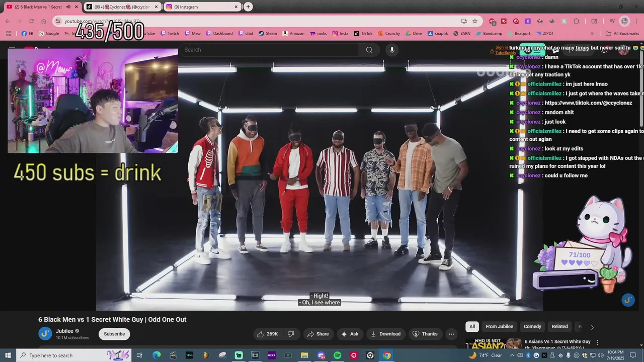Viewport: 644px width, 362px height.
Task: Open the Steam bookmark
Action: click(x=268, y=34)
